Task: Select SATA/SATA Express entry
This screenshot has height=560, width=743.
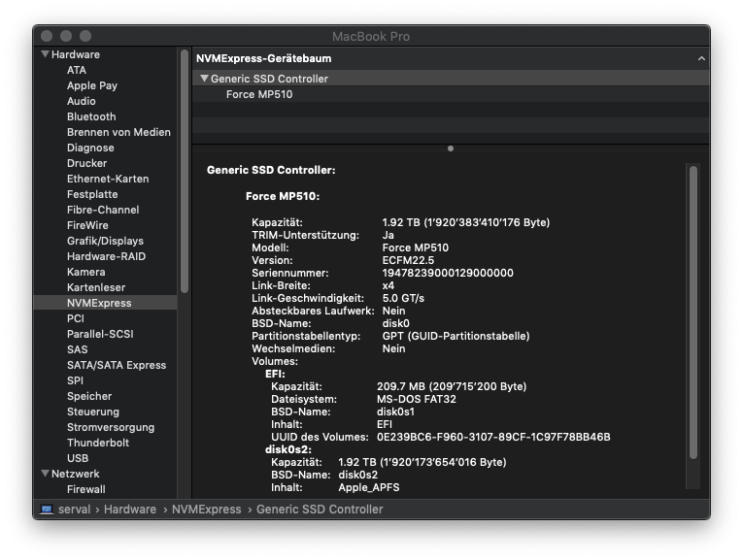Action: coord(117,366)
